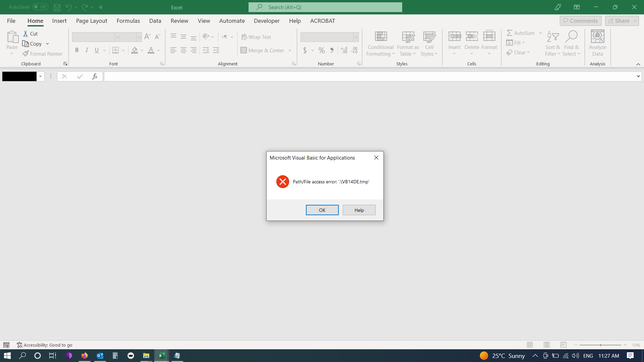Click the Percent Style icon
The width and height of the screenshot is (644, 362).
click(321, 50)
